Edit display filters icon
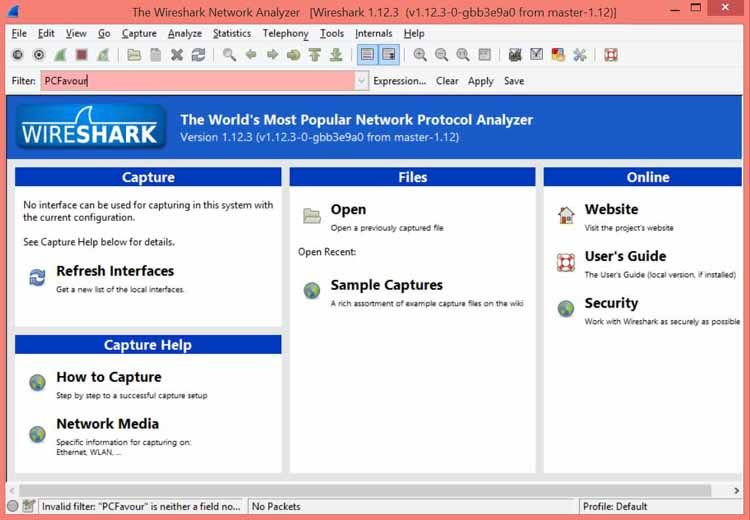This screenshot has width=750, height=520. tap(536, 55)
